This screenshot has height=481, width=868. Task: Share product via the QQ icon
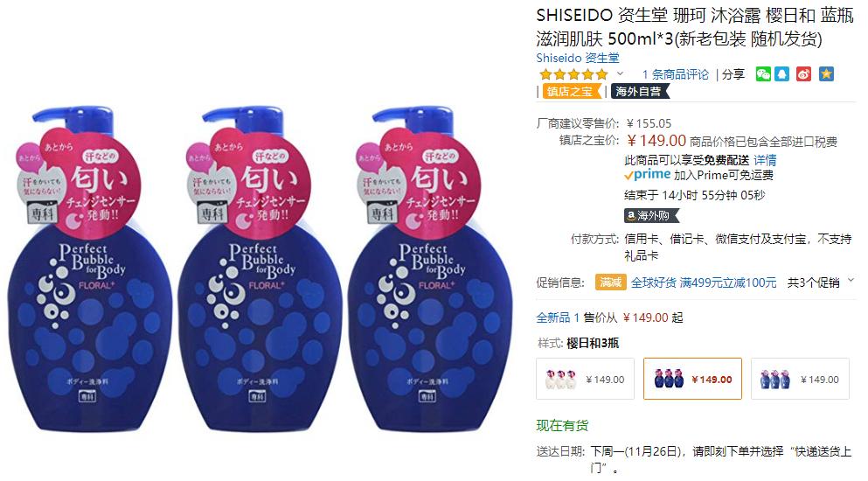tap(781, 74)
